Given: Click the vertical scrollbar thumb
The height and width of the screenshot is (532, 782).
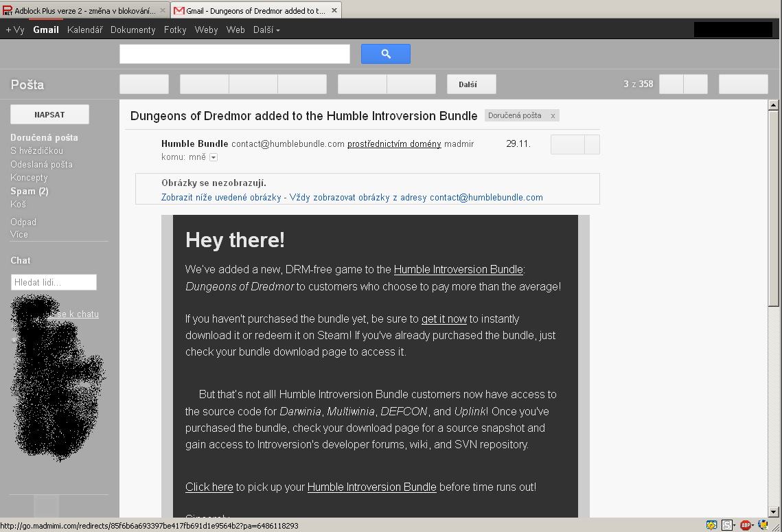Looking at the screenshot, I should pos(774,208).
